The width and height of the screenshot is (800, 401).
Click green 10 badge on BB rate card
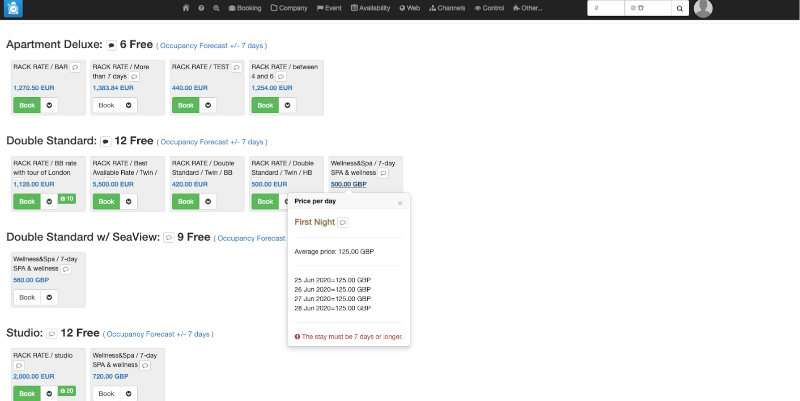coord(68,199)
